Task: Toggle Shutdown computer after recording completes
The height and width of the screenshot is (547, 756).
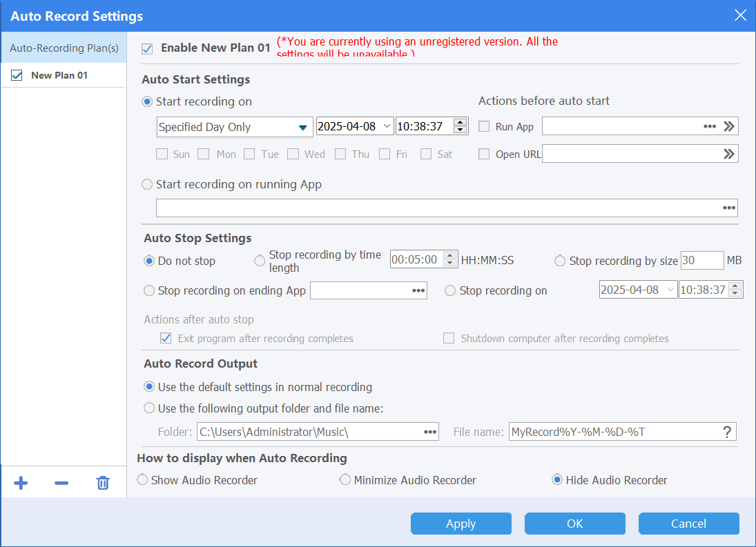Action: coord(448,338)
